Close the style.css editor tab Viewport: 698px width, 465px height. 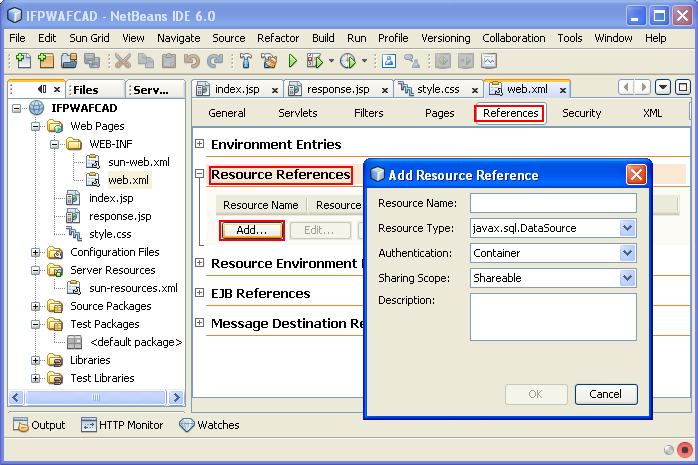point(475,90)
